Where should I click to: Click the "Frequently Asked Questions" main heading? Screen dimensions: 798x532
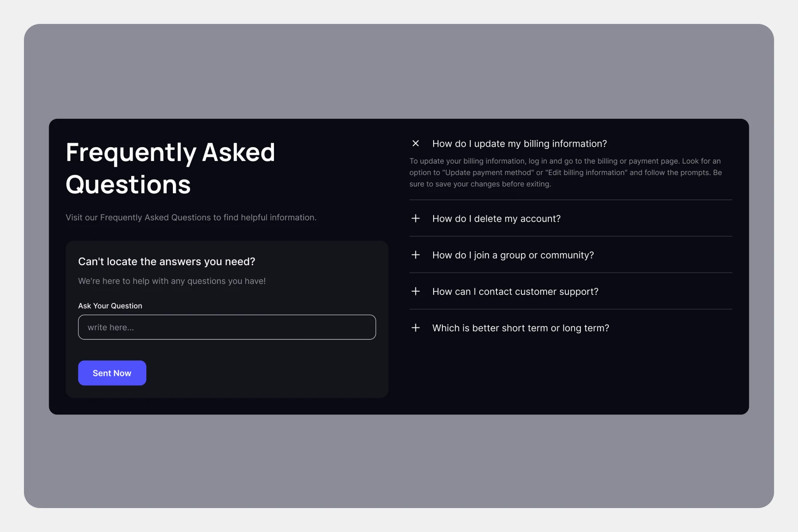pos(170,153)
